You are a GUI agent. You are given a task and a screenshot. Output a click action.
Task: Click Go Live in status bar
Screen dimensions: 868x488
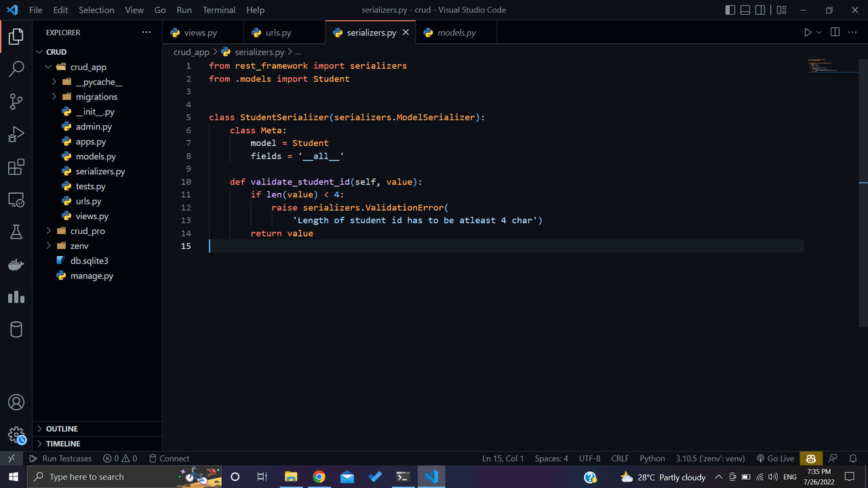(775, 459)
